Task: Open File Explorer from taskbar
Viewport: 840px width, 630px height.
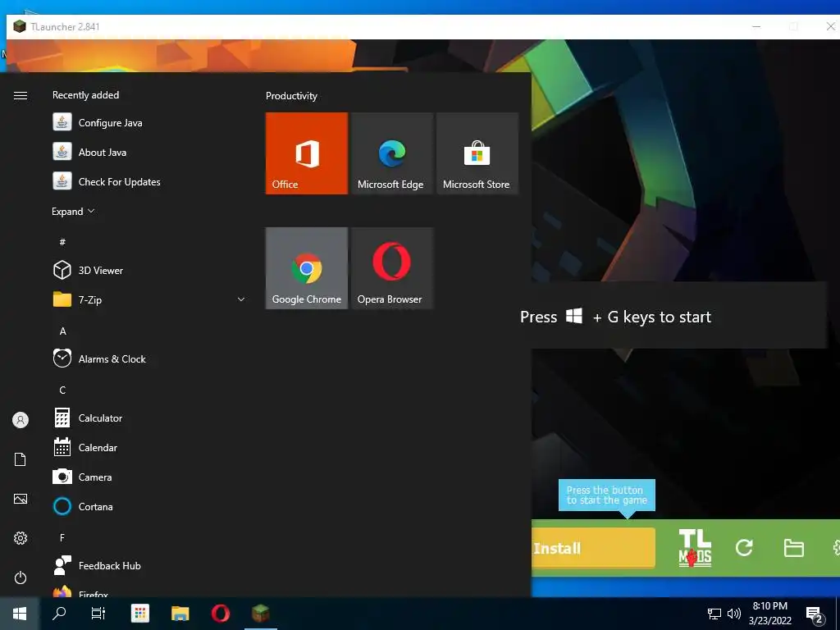Action: (180, 614)
